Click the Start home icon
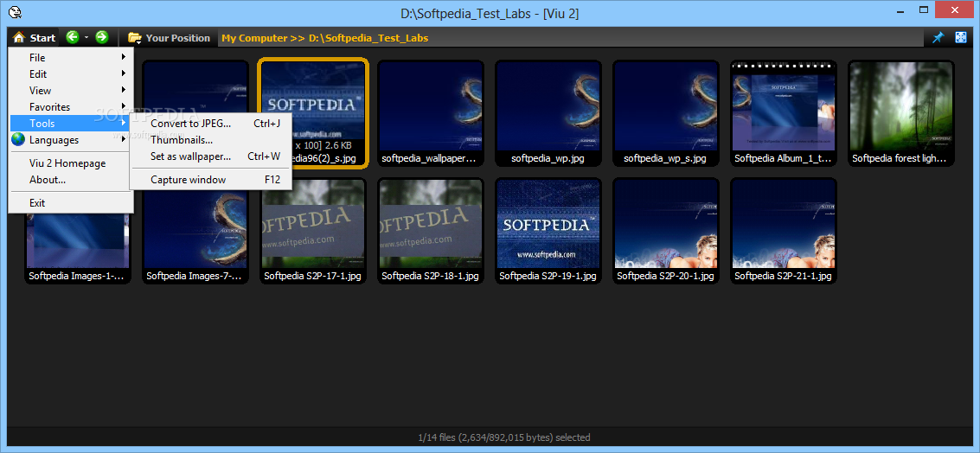The image size is (980, 453). click(19, 37)
